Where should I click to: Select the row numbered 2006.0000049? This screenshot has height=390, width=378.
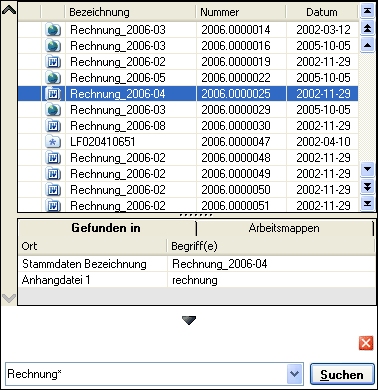tap(188, 174)
